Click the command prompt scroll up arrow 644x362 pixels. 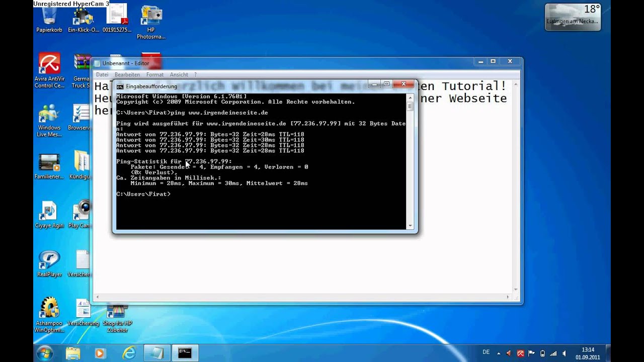coord(410,97)
